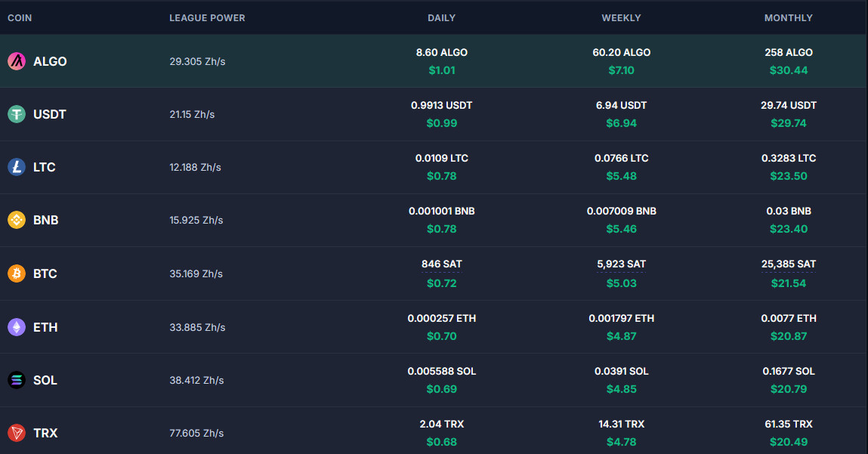Click the 77.605 Zh/s TRX power
This screenshot has height=454, width=868.
(196, 433)
